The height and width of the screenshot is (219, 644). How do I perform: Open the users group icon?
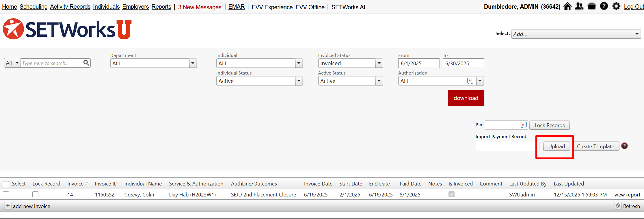[x=579, y=6]
